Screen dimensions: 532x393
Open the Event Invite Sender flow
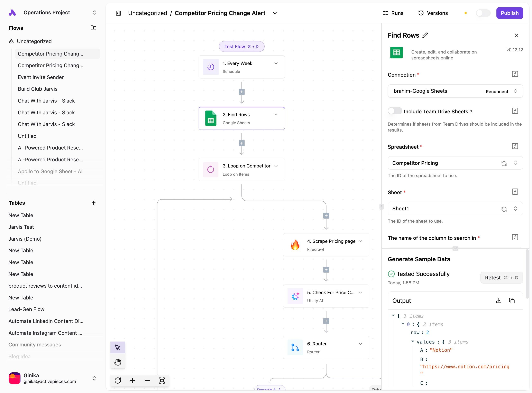(41, 77)
